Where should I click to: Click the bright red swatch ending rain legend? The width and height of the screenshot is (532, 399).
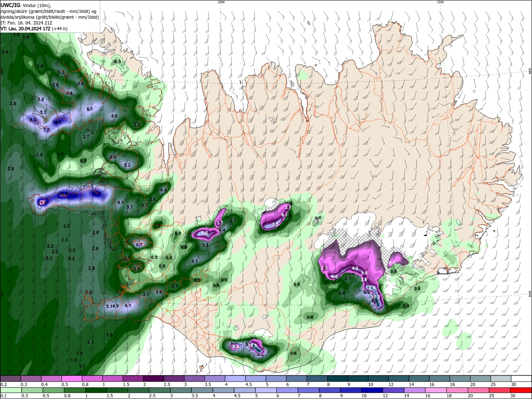(521, 390)
